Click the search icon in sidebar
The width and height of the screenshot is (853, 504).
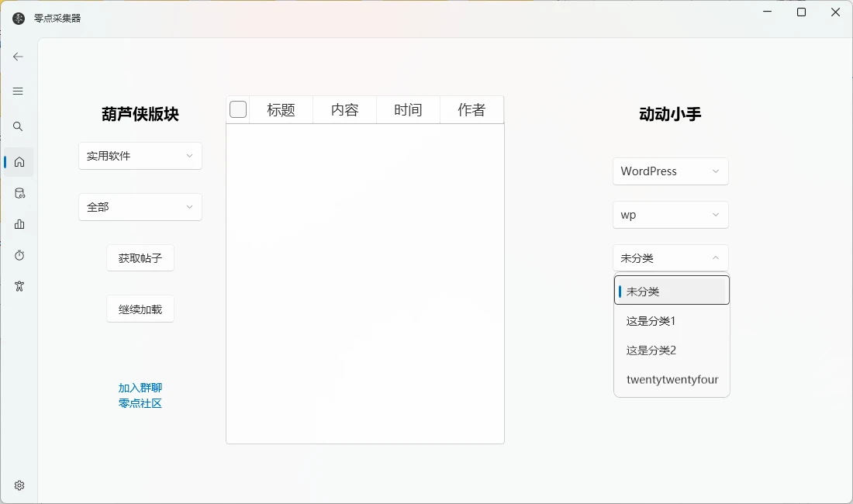tap(19, 126)
